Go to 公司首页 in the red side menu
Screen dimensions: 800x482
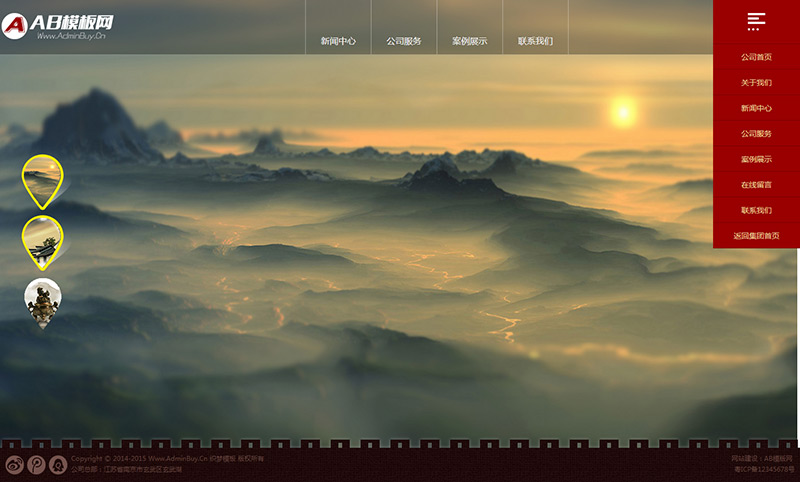coord(756,57)
